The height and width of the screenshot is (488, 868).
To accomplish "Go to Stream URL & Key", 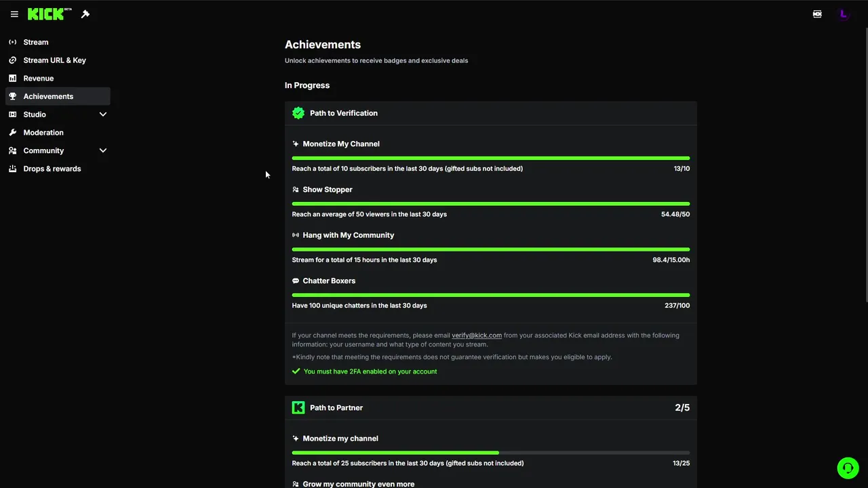I will click(x=54, y=60).
